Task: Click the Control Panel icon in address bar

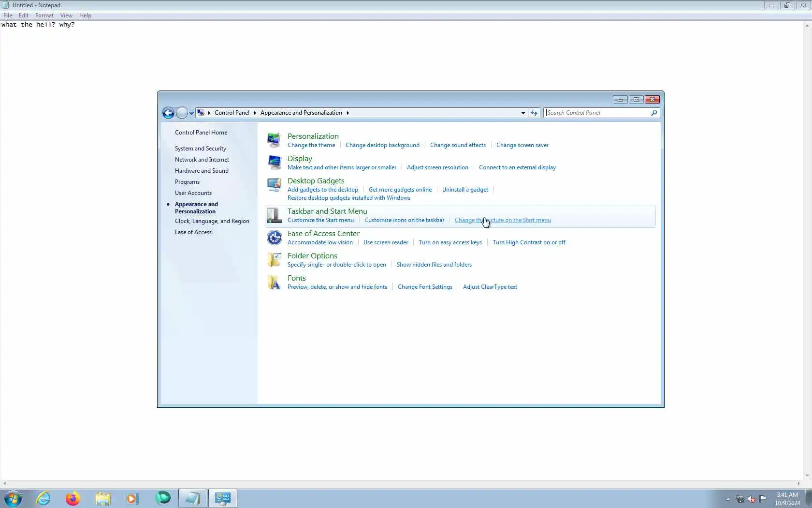Action: point(201,113)
